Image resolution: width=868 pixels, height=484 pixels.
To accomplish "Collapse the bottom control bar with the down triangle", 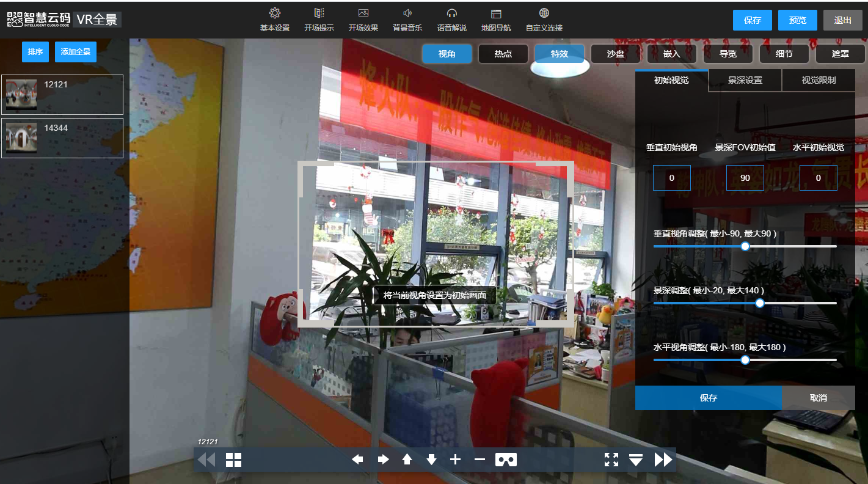I will tap(636, 460).
